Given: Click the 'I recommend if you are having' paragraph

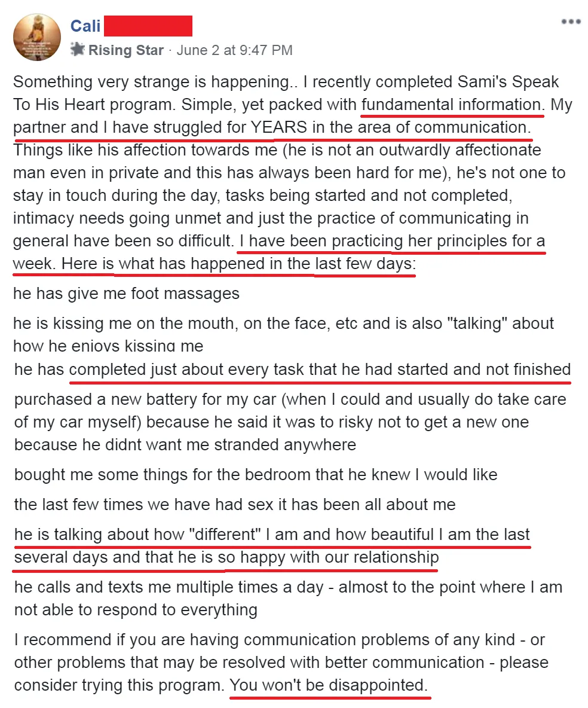Looking at the screenshot, I should coord(281,663).
